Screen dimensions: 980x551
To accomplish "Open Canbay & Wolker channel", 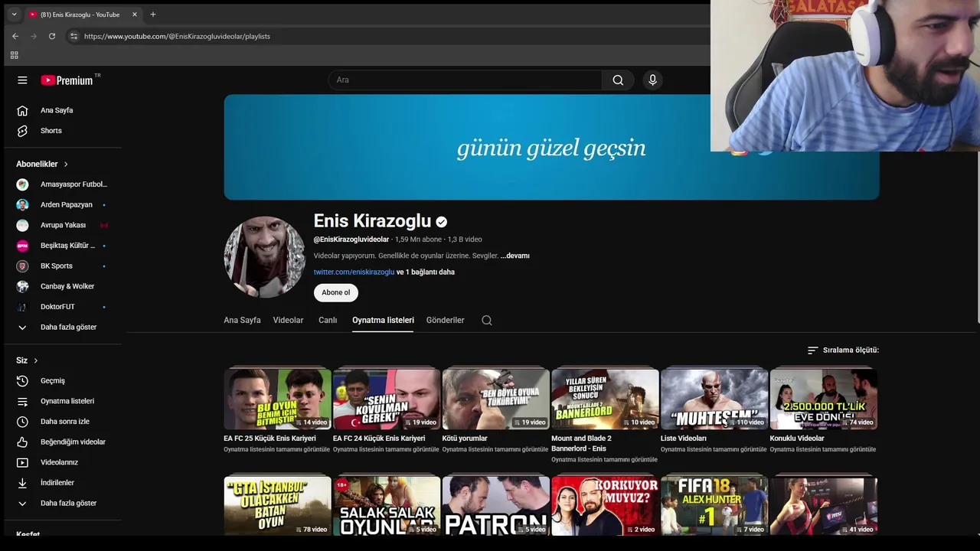I will point(63,286).
